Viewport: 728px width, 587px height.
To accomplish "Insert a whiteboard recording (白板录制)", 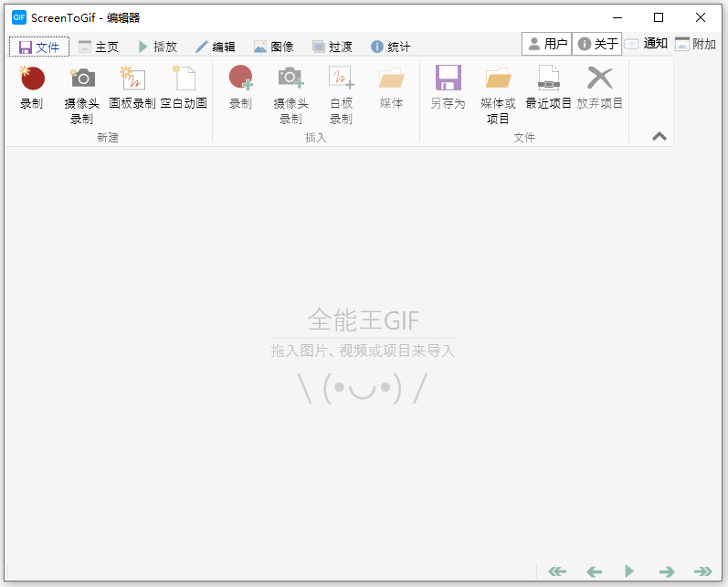I will [342, 95].
